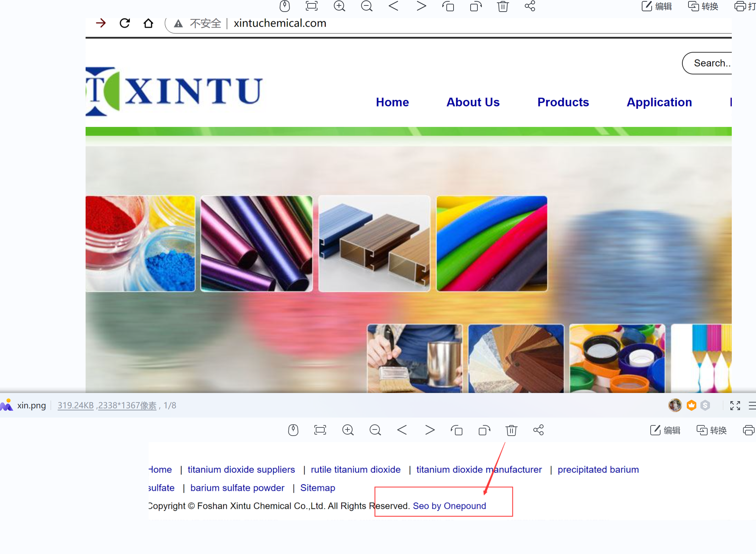Zoom out with the magnifier below the xin.png bar

375,430
